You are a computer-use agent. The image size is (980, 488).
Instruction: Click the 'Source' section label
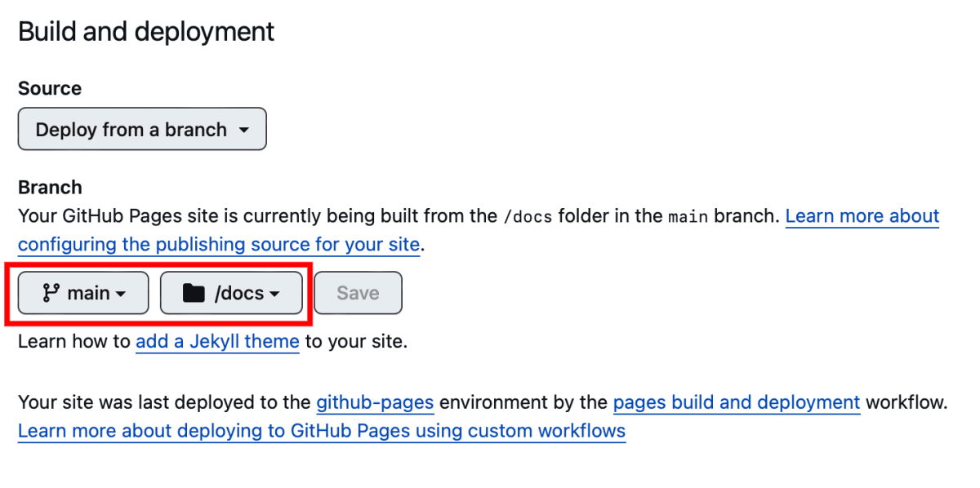tap(50, 88)
